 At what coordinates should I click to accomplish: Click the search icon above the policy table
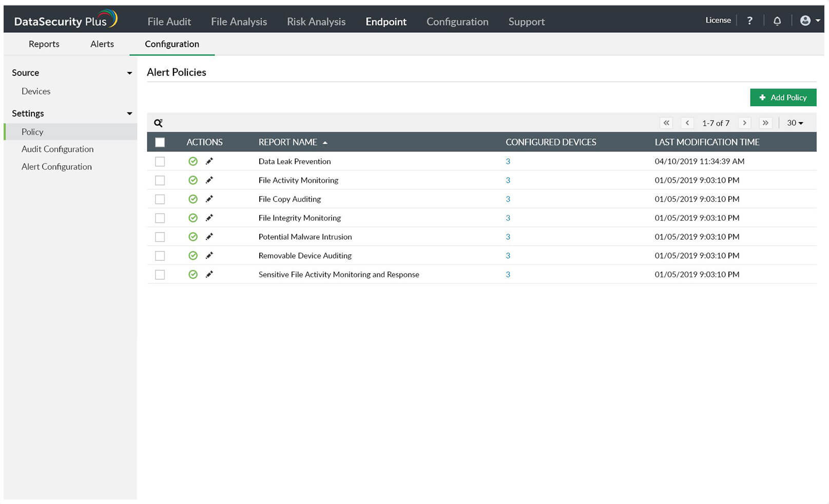[x=158, y=123]
